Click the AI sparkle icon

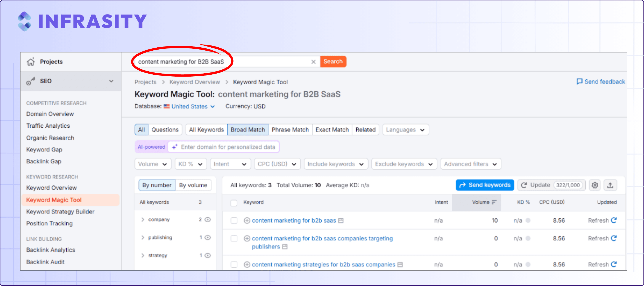point(175,147)
